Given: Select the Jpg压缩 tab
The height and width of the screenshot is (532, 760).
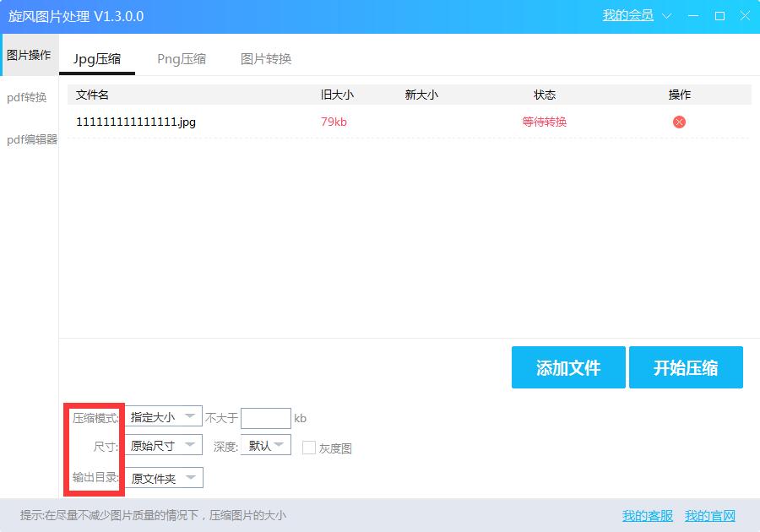Looking at the screenshot, I should click(x=97, y=59).
